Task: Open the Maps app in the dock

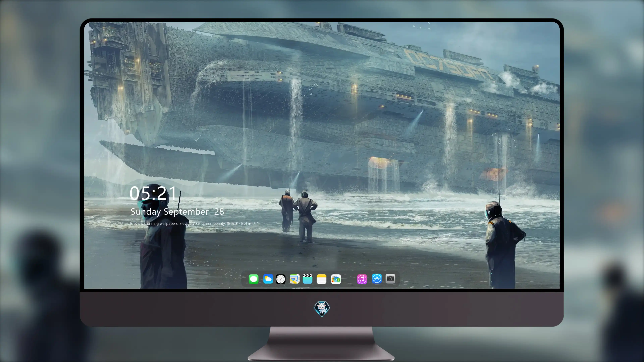Action: 294,279
